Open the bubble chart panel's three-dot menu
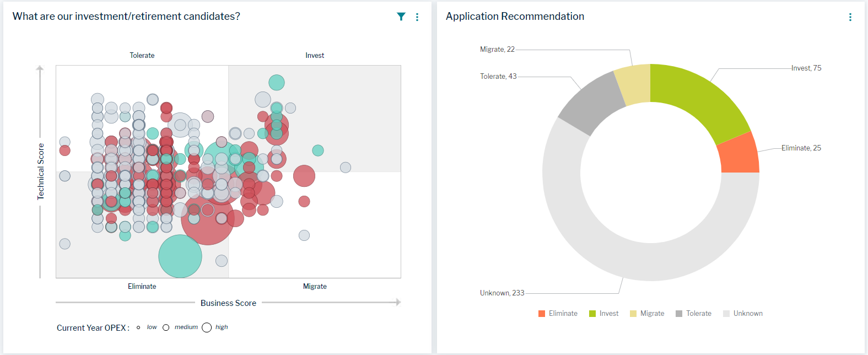 click(x=417, y=17)
